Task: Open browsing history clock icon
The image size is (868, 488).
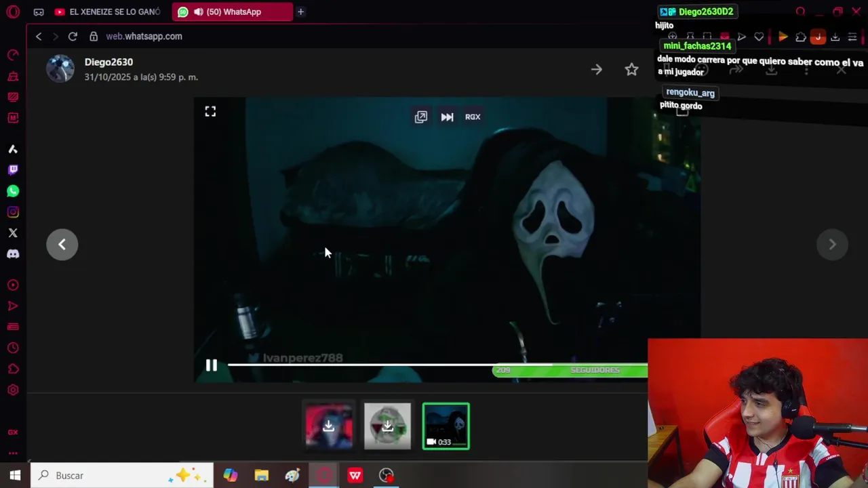Action: [13, 348]
